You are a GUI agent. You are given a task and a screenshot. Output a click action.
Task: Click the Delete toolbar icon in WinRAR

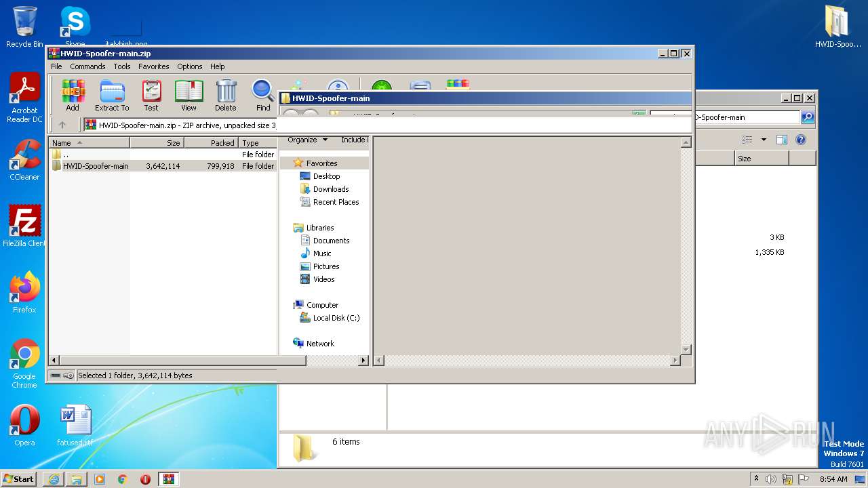[x=226, y=95]
